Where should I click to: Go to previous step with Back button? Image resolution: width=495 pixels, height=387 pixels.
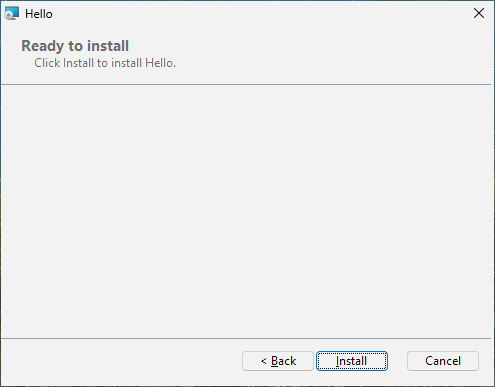point(278,361)
